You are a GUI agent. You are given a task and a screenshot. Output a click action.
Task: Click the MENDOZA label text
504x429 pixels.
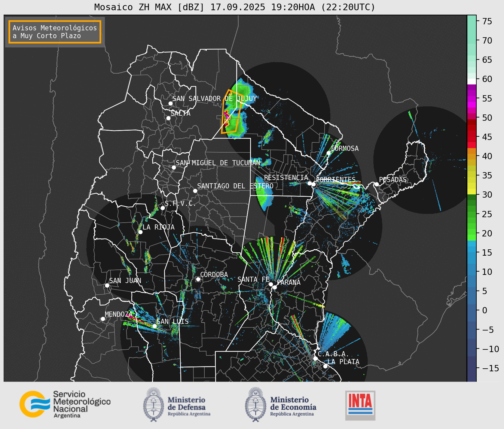tap(118, 314)
